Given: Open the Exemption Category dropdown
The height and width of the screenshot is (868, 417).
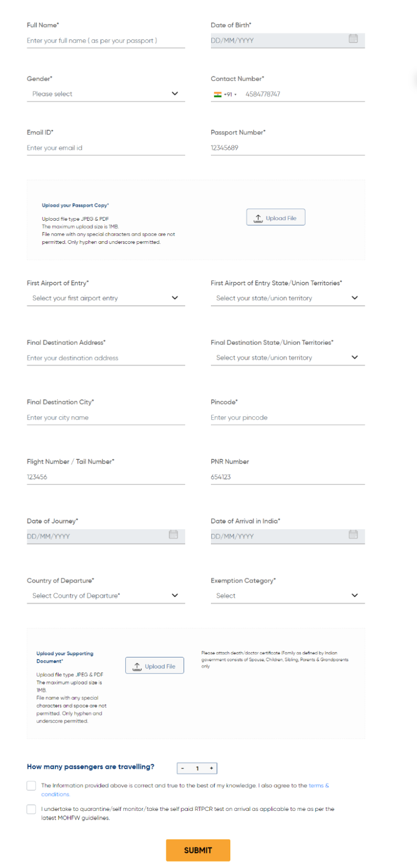Looking at the screenshot, I should (x=287, y=596).
